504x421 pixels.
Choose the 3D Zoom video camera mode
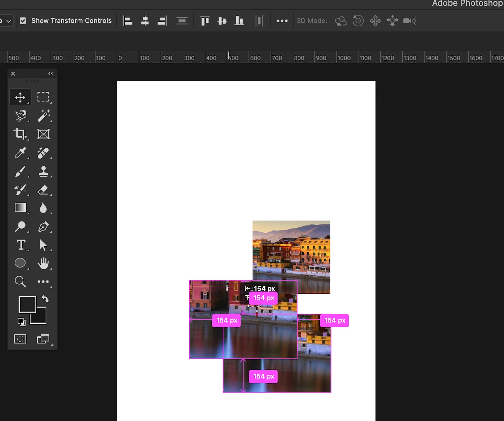[409, 21]
